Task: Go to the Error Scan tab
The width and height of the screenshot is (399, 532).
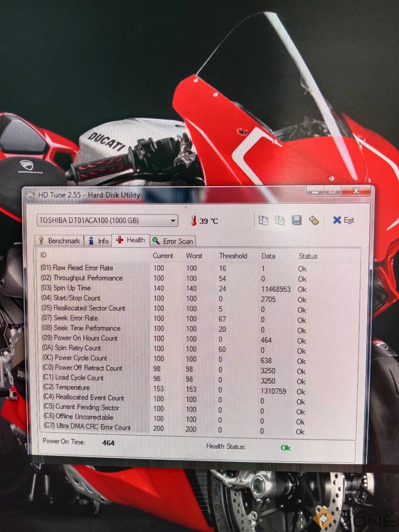Action: coord(173,241)
